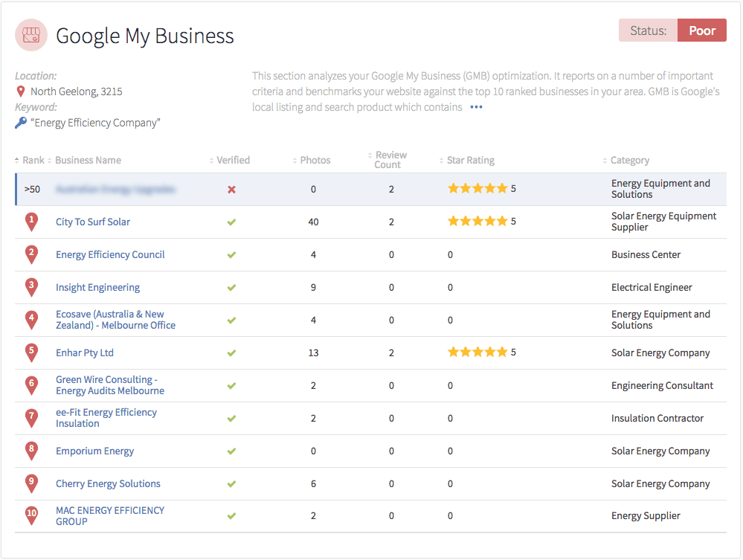Open Insight Engineering listing

click(97, 287)
